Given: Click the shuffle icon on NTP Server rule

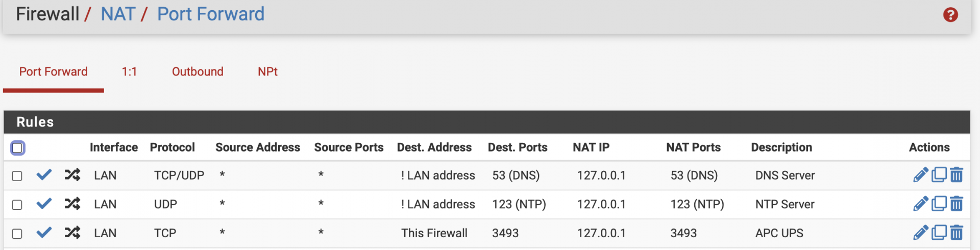Looking at the screenshot, I should pyautogui.click(x=72, y=204).
